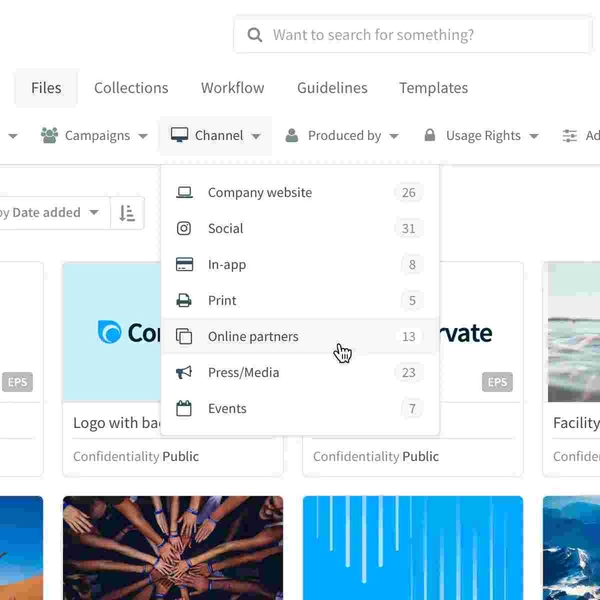Toggle the sort order direction button
Screen dimensions: 600x600
pos(127,213)
